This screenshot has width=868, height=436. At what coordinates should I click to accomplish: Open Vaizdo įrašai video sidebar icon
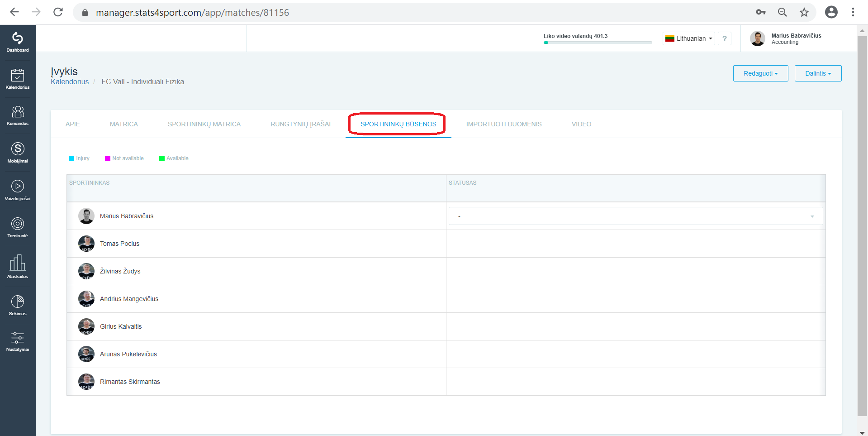(18, 190)
